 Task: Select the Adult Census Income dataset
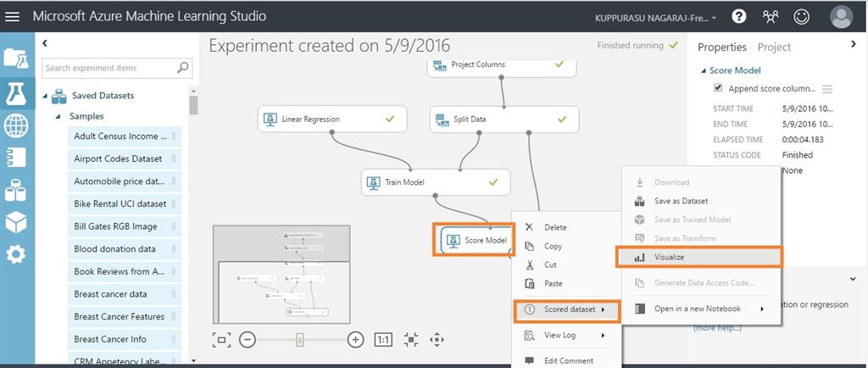coord(125,137)
